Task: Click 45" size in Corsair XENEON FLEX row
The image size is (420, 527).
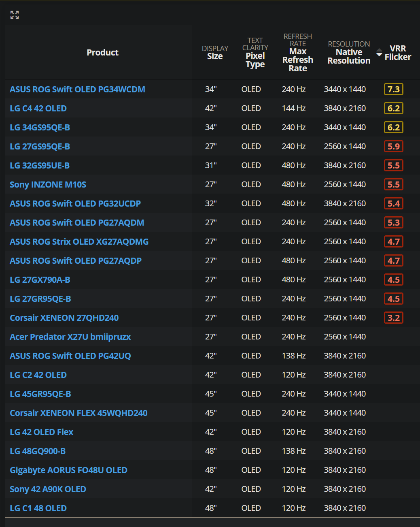Action: pyautogui.click(x=211, y=413)
